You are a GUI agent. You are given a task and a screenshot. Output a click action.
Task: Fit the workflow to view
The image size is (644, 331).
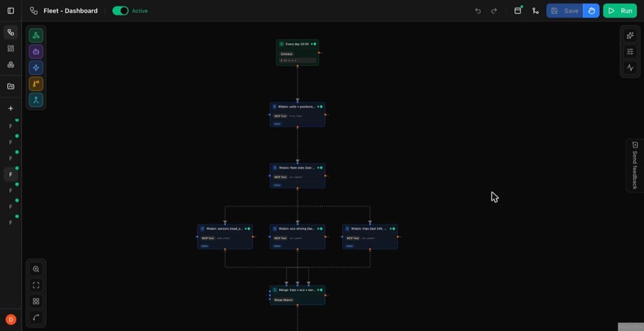click(36, 285)
